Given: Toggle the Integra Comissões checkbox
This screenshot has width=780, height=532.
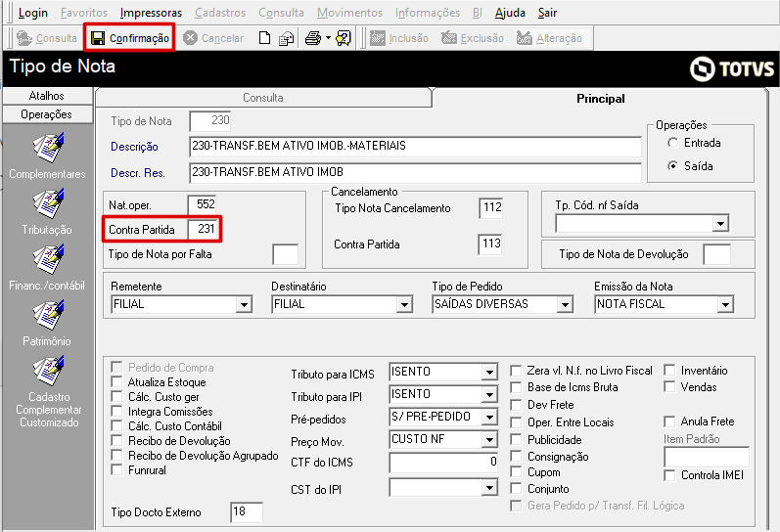Looking at the screenshot, I should point(116,411).
